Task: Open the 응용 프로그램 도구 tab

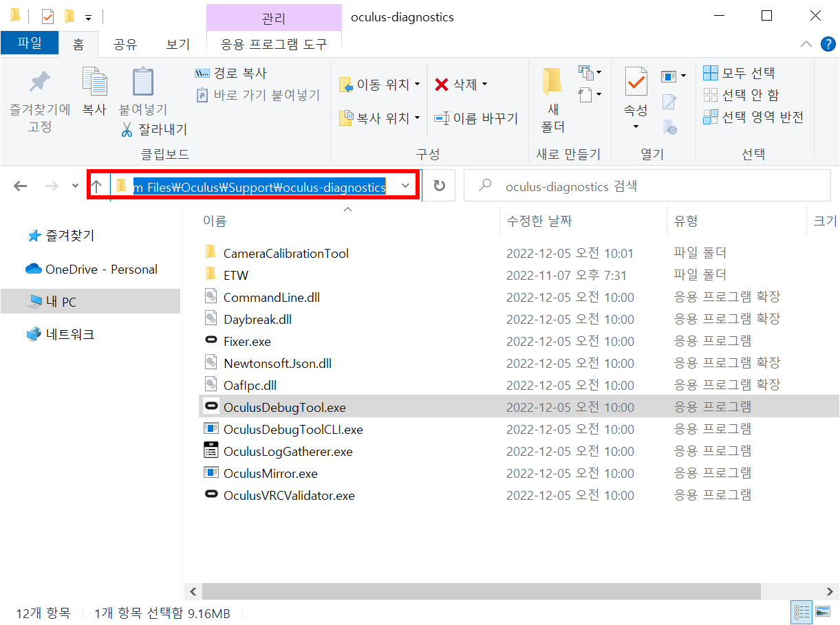Action: (x=274, y=45)
